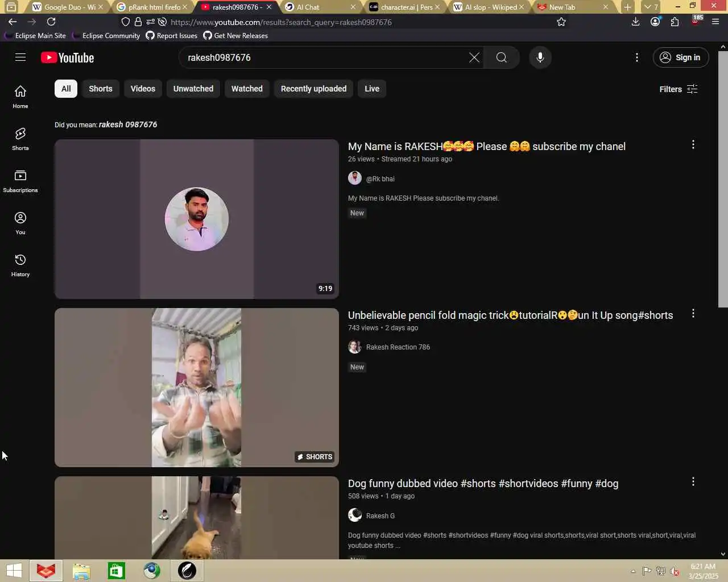Screen dimensions: 728x582
Task: Open the dog video thumbnail
Action: tap(197, 518)
